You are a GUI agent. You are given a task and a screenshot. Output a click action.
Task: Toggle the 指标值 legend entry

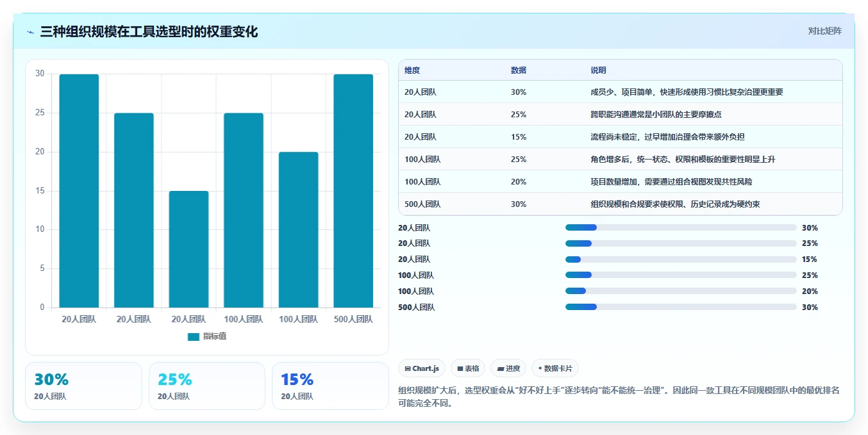[x=206, y=336]
